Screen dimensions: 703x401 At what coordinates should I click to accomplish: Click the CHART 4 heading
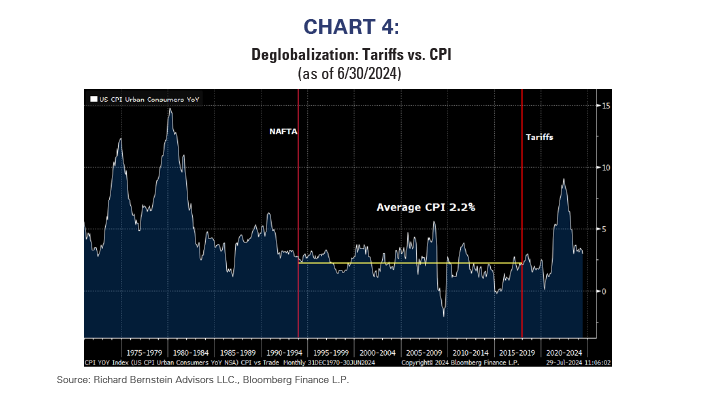click(x=349, y=26)
